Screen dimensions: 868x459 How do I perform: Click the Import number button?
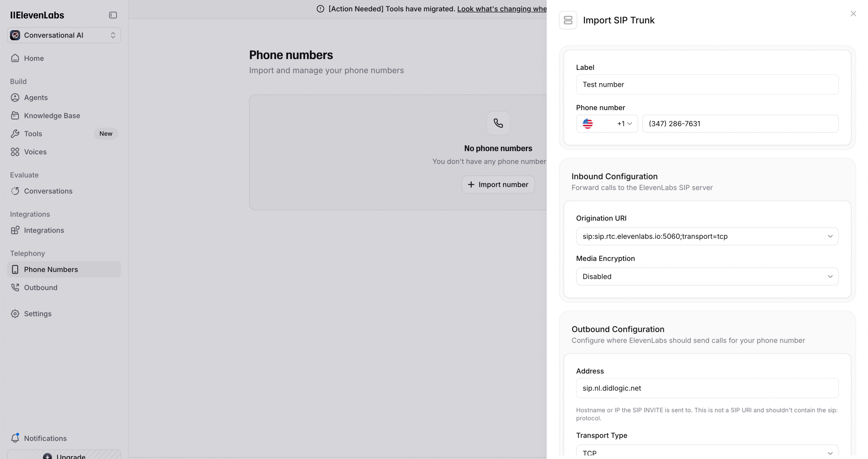tap(498, 185)
